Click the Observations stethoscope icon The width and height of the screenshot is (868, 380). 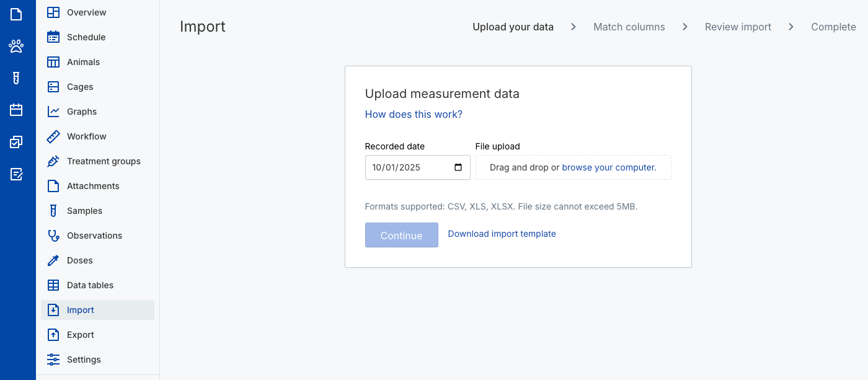[53, 236]
